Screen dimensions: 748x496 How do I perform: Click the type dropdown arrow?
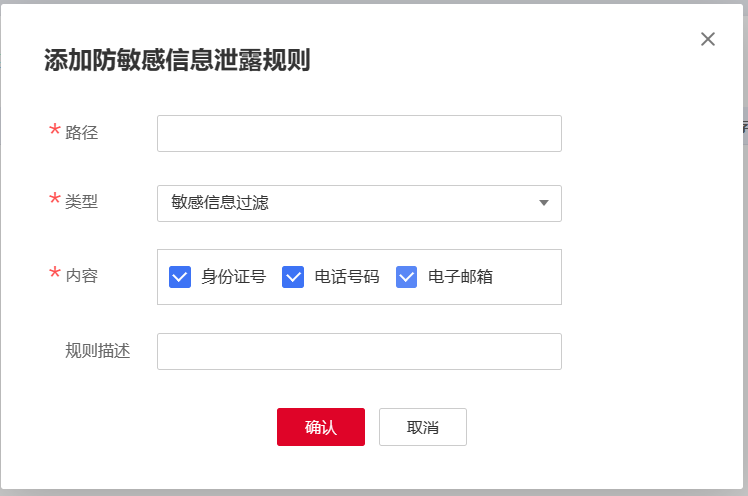coord(544,203)
